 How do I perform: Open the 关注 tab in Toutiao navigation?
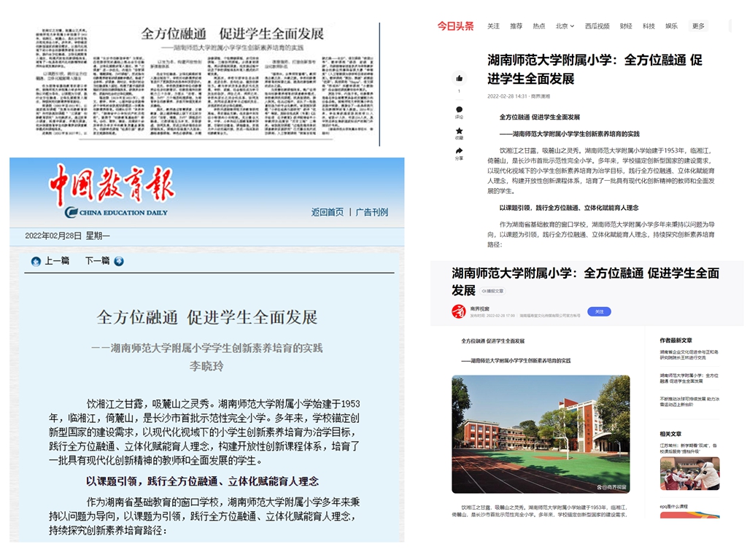coord(494,26)
